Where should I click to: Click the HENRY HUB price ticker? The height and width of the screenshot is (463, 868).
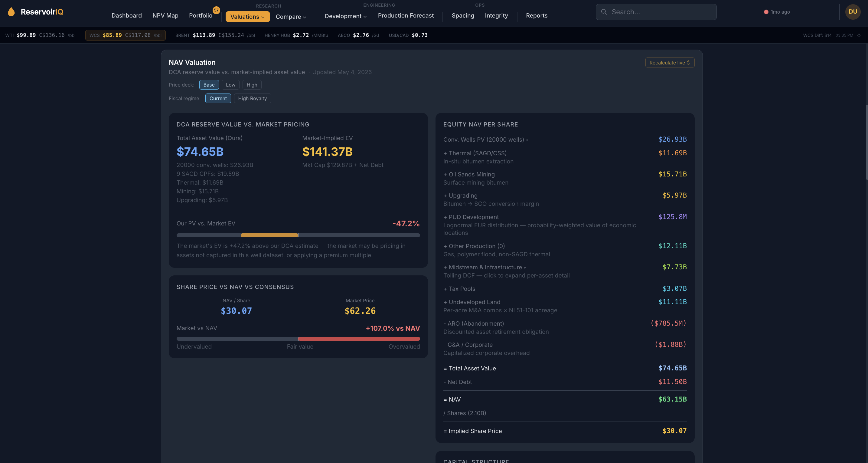pyautogui.click(x=296, y=35)
